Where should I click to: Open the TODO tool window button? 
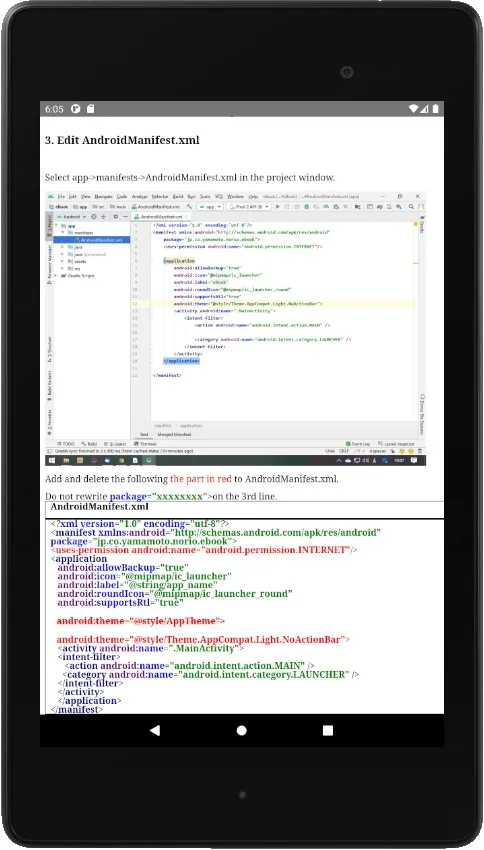click(66, 443)
